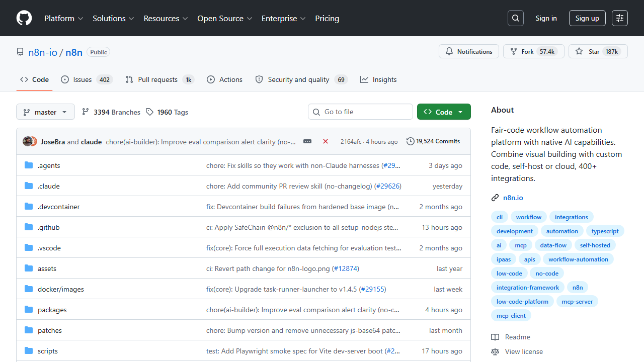Open the docker/images folder name
Viewport: 644px width, 362px height.
point(61,289)
